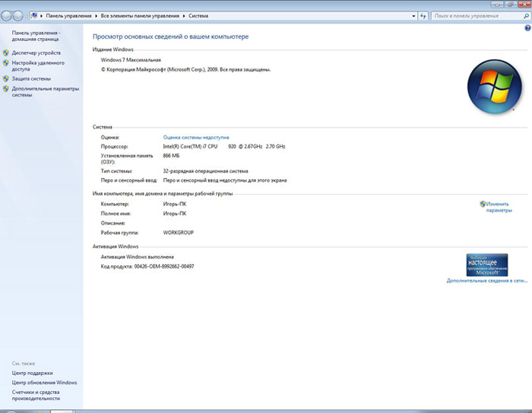The image size is (532, 413).
Task: Open help via the blue question mark icon
Action: (x=527, y=27)
